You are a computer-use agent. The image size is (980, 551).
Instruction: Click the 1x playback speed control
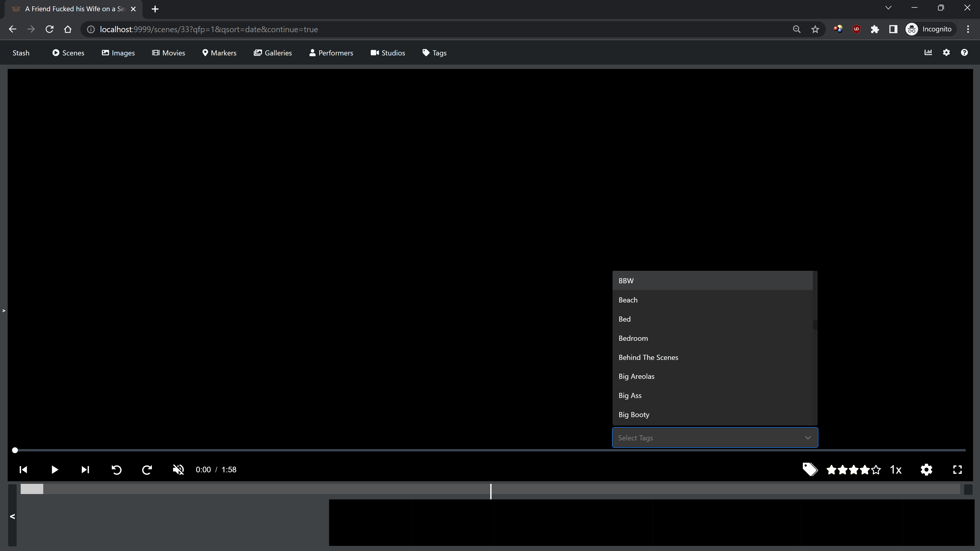tap(896, 470)
